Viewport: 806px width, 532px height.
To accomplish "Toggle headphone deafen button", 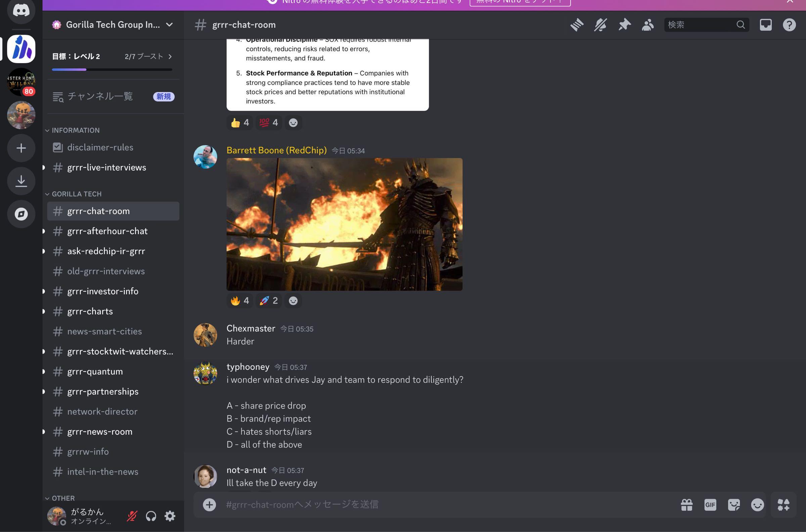I will [x=151, y=516].
